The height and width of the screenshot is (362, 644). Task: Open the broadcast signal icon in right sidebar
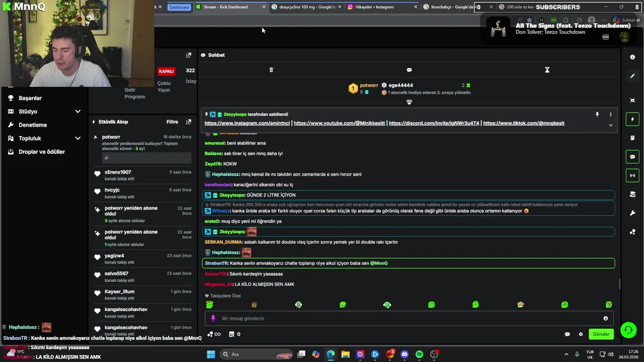pos(632,175)
